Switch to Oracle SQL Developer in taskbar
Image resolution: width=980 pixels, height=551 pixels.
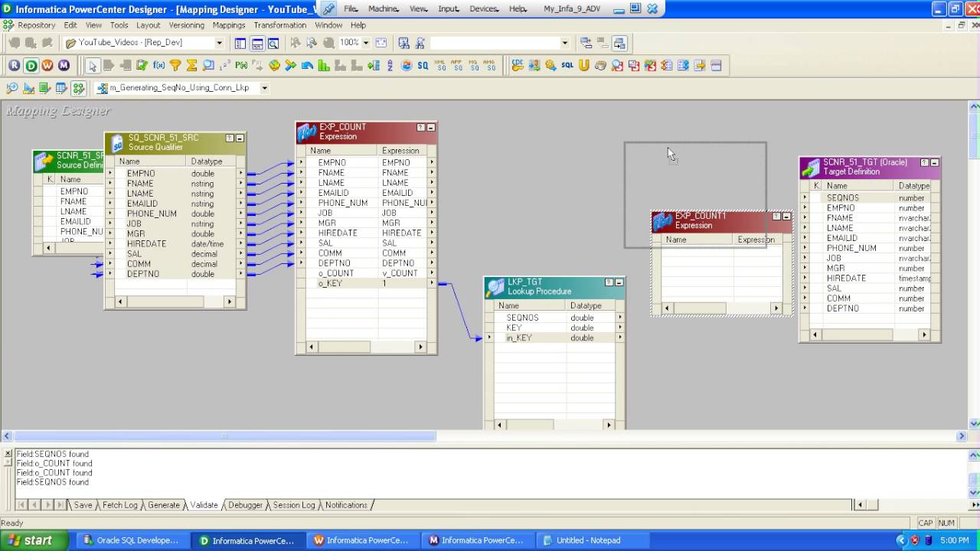pyautogui.click(x=132, y=540)
